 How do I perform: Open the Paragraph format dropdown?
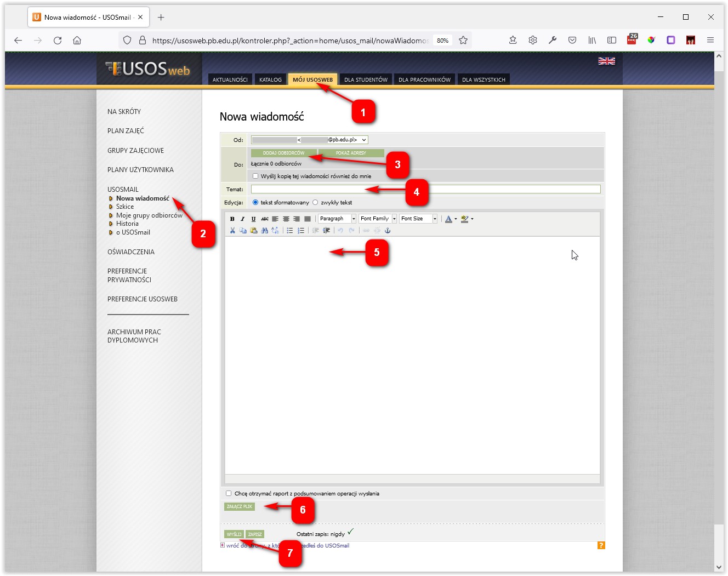pyautogui.click(x=337, y=219)
